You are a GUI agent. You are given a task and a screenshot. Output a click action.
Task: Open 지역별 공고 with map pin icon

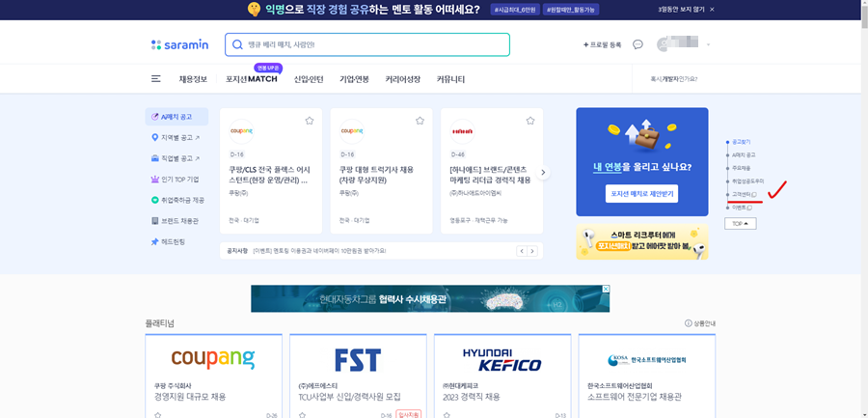(176, 137)
